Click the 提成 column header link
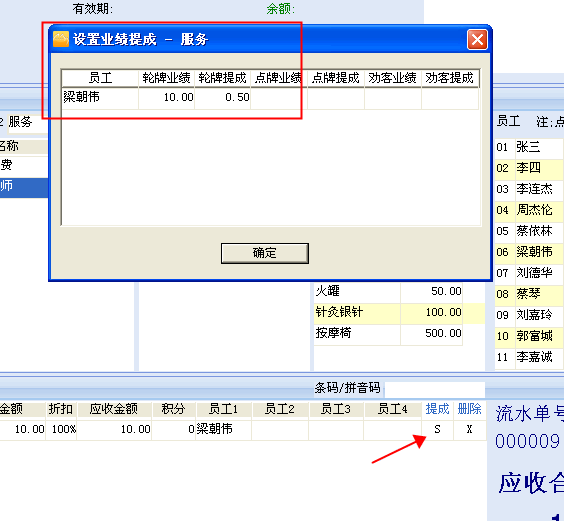Viewport: 564px width, 521px height. [437, 409]
